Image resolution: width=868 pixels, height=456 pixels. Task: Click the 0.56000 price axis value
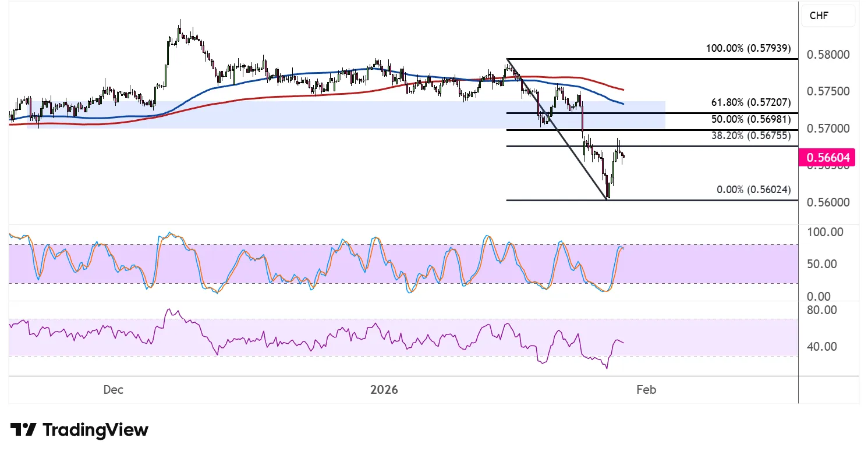(827, 202)
